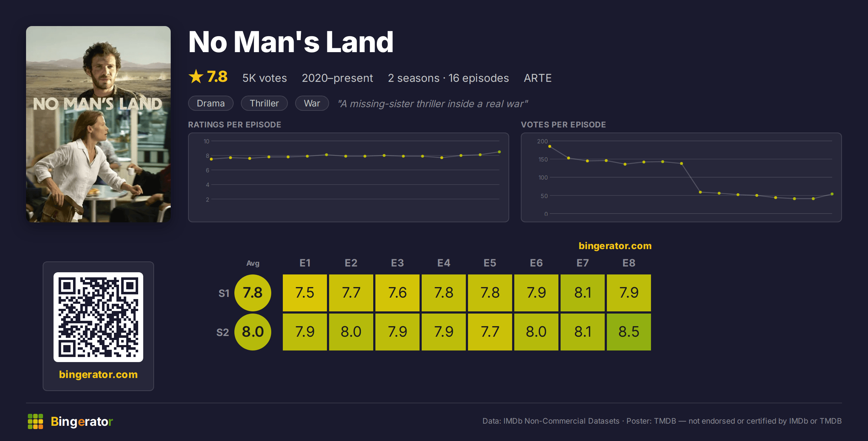This screenshot has height=441, width=868.
Task: Click the E4 column header
Action: (444, 263)
